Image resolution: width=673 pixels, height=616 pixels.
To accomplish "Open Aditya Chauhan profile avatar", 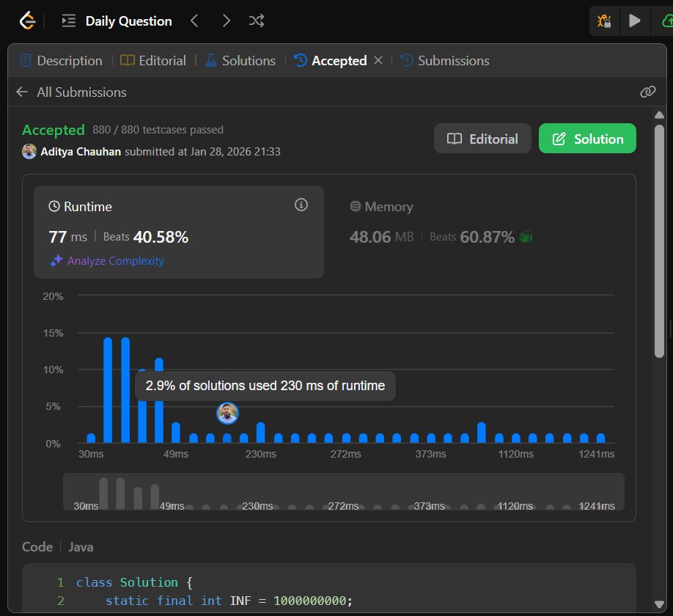I will 29,152.
